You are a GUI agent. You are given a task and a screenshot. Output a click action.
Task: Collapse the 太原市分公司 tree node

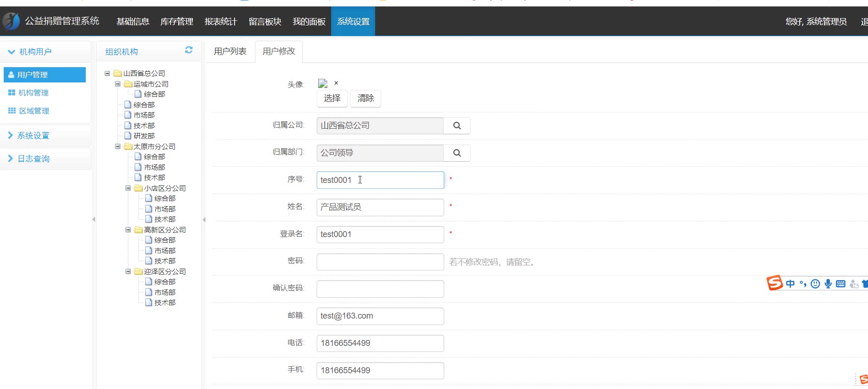point(118,146)
